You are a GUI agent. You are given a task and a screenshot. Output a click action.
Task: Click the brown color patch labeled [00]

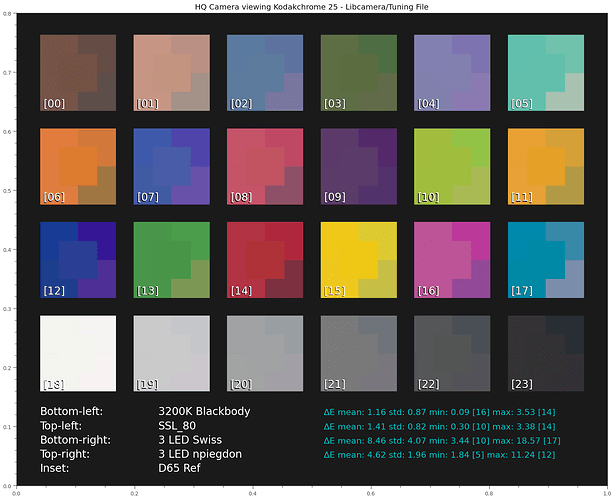point(77,72)
